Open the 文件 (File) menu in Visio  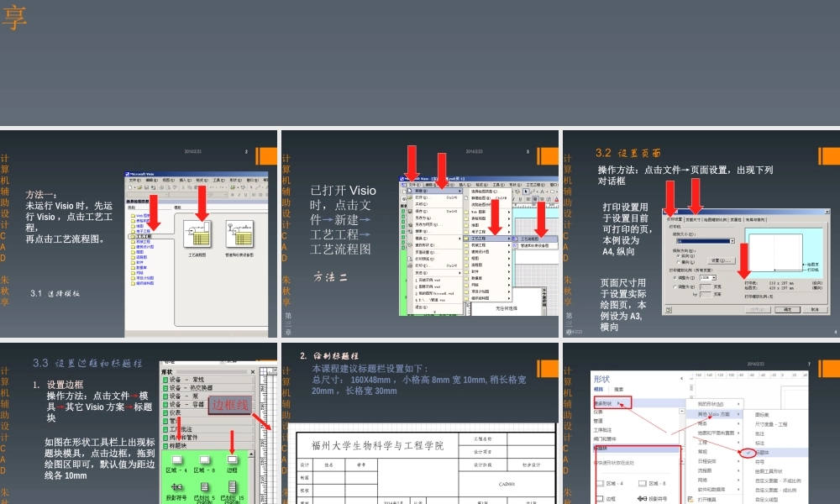coord(414,183)
